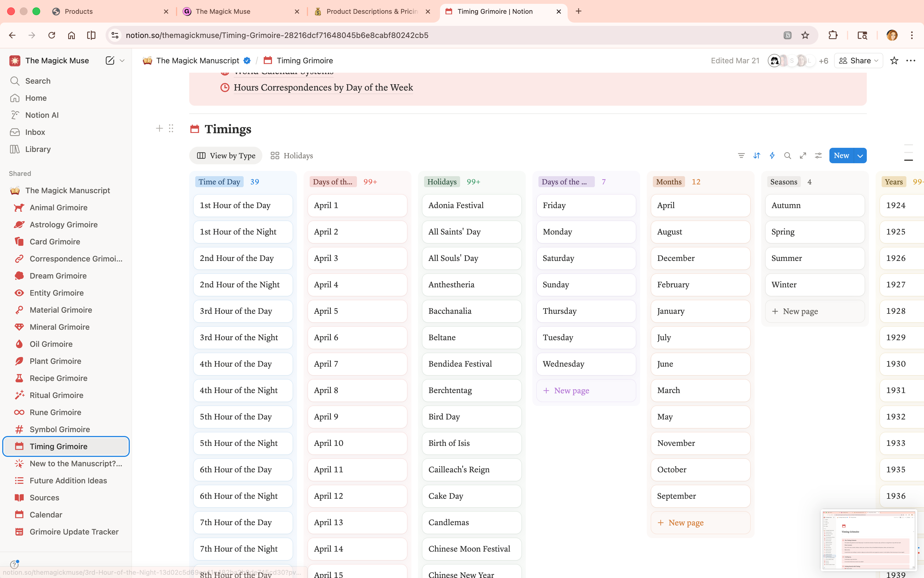Viewport: 924px width, 578px height.
Task: Reload the browser page
Action: [x=51, y=35]
